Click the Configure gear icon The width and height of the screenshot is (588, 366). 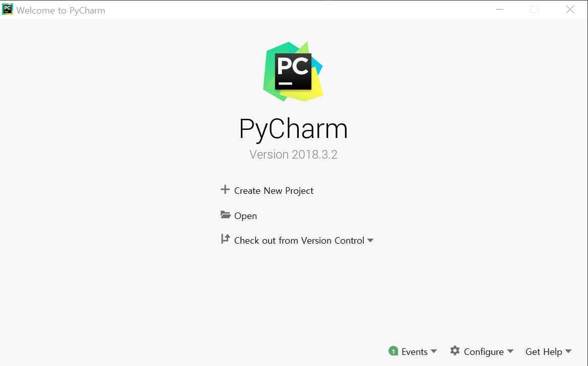[x=455, y=350]
